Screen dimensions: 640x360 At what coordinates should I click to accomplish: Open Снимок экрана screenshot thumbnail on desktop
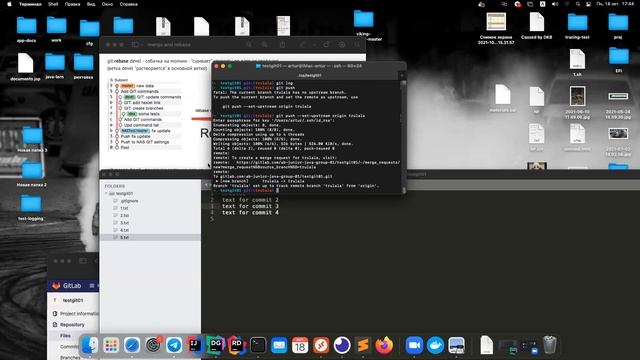coord(496,21)
